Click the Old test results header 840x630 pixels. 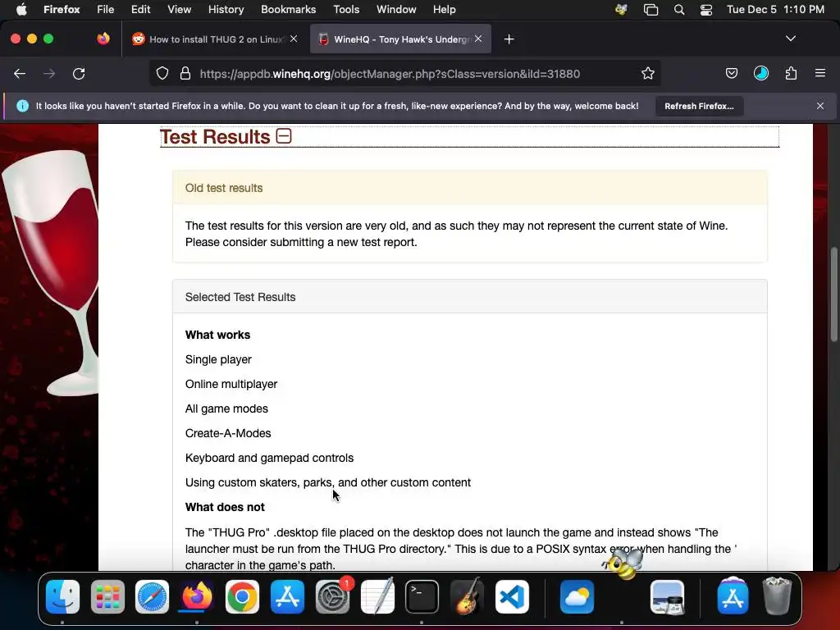point(470,188)
